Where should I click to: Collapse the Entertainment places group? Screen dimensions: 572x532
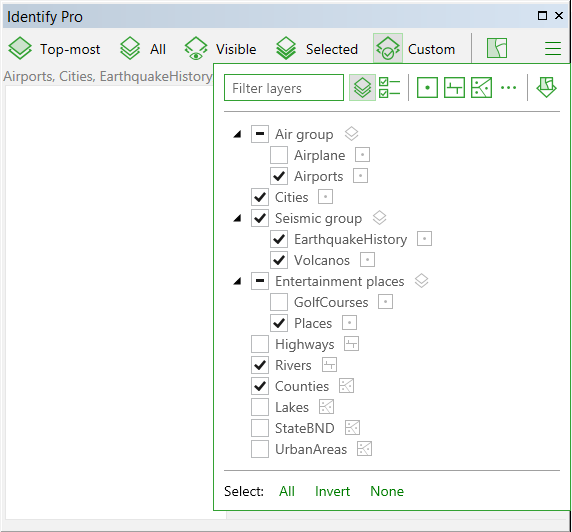237,281
